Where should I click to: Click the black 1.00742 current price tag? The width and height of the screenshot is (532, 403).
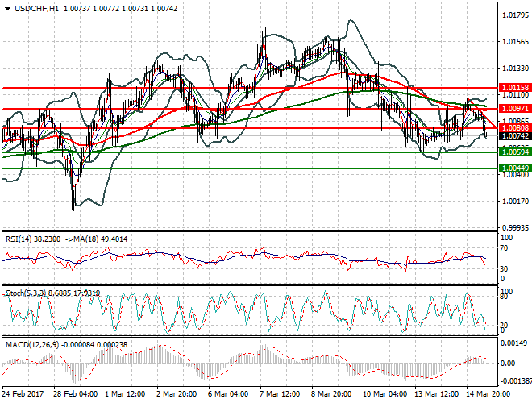tap(514, 137)
